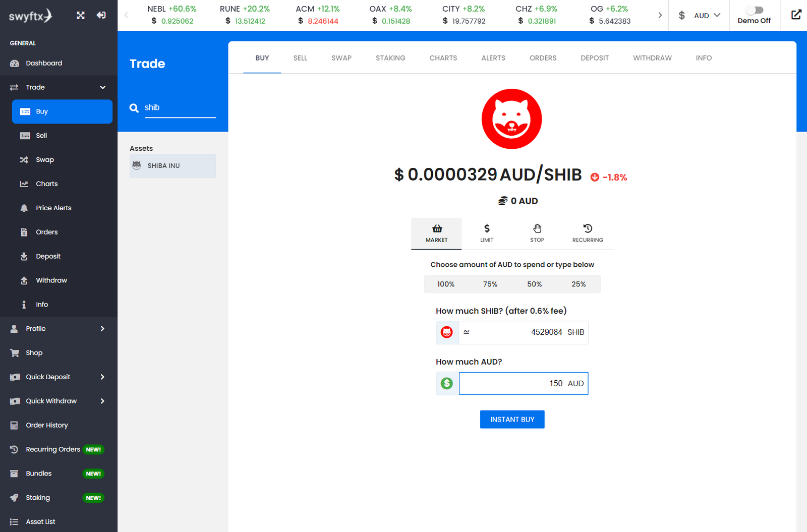Image resolution: width=807 pixels, height=532 pixels.
Task: Open the WITHDRAW tab
Action: (652, 58)
